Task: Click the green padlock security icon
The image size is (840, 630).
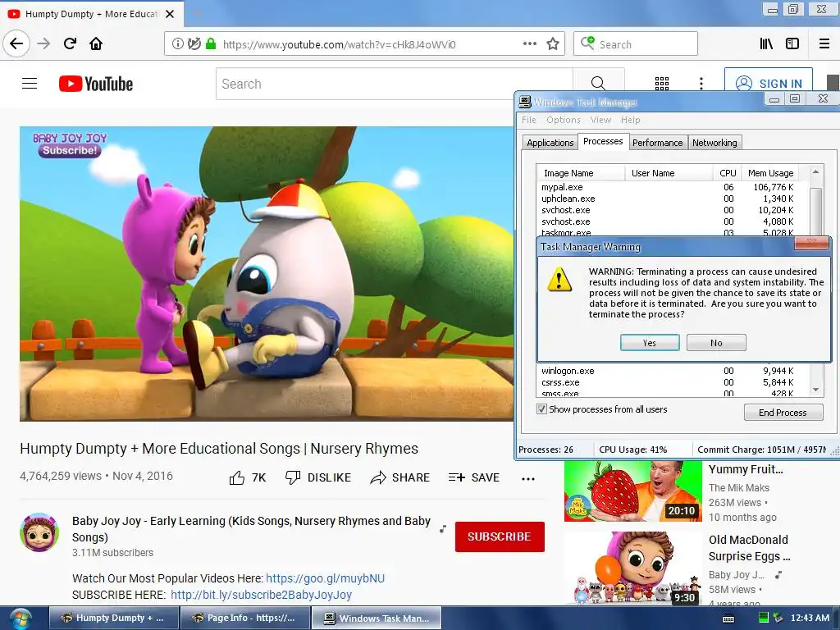Action: [x=211, y=44]
